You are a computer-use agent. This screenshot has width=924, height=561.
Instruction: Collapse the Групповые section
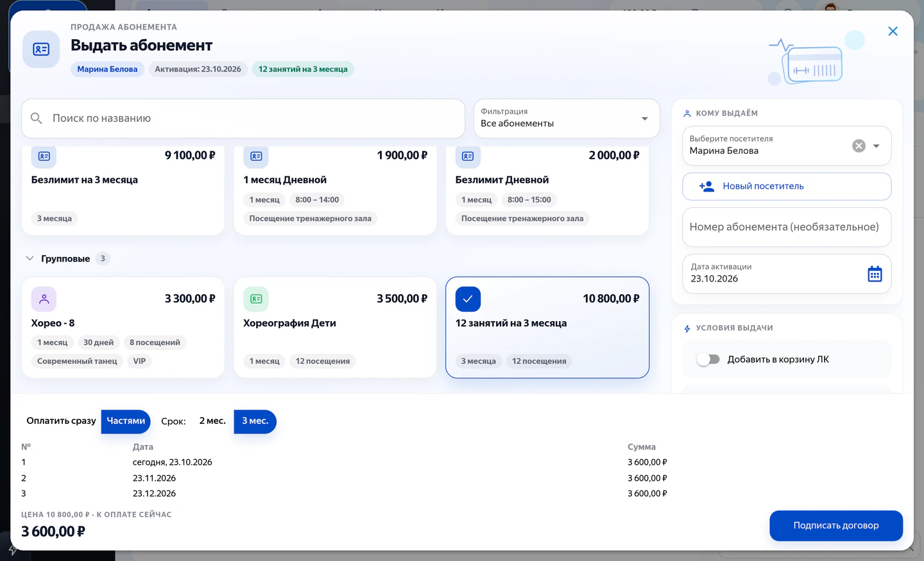click(30, 258)
